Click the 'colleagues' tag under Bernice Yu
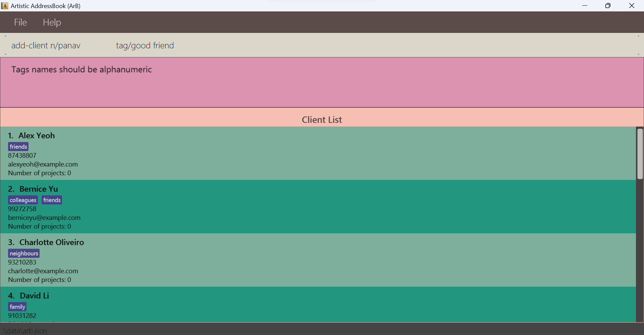Screen dimensions: 644x335 23,200
